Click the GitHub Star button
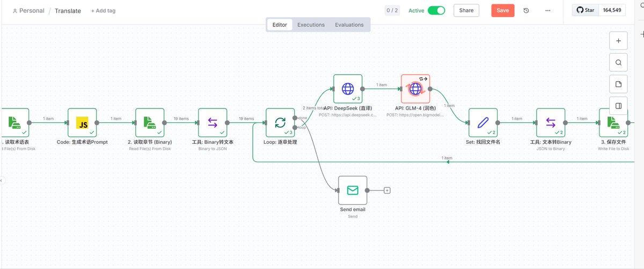Viewport: 644px width, 269px height. [586, 10]
